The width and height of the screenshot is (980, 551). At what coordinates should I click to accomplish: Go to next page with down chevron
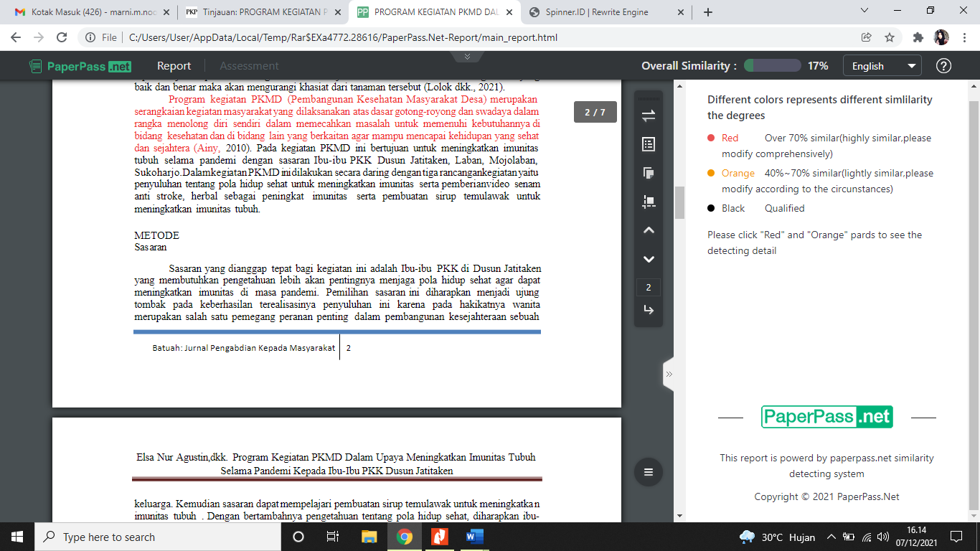[649, 259]
